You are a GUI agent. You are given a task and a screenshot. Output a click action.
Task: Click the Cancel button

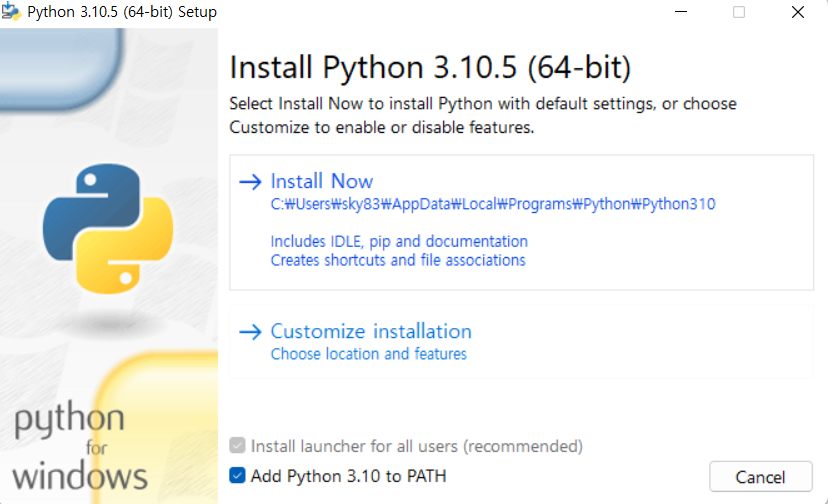760,477
